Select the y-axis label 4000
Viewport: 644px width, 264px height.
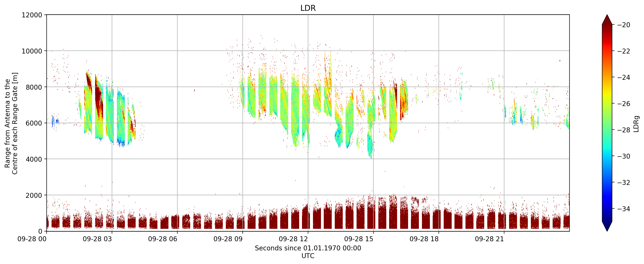(x=34, y=159)
